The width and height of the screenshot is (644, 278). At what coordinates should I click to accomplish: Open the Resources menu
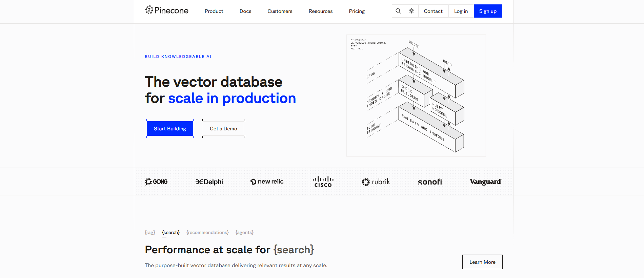coord(321,11)
